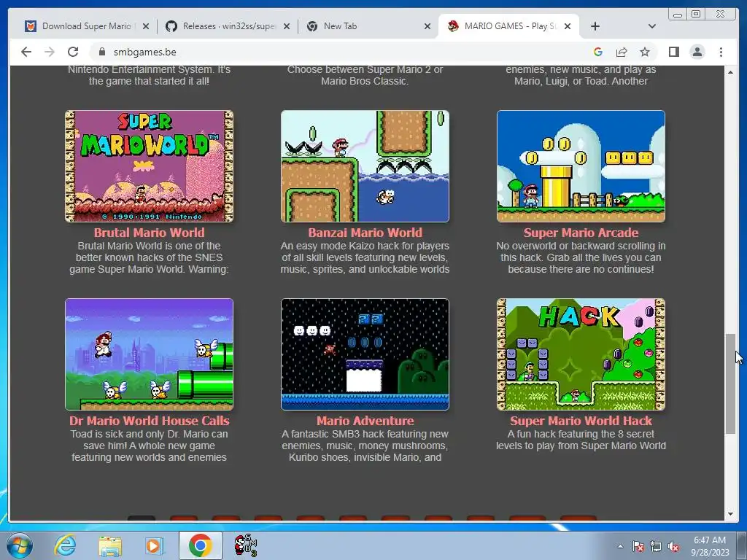Click the Mario Adventure title link

tap(365, 421)
